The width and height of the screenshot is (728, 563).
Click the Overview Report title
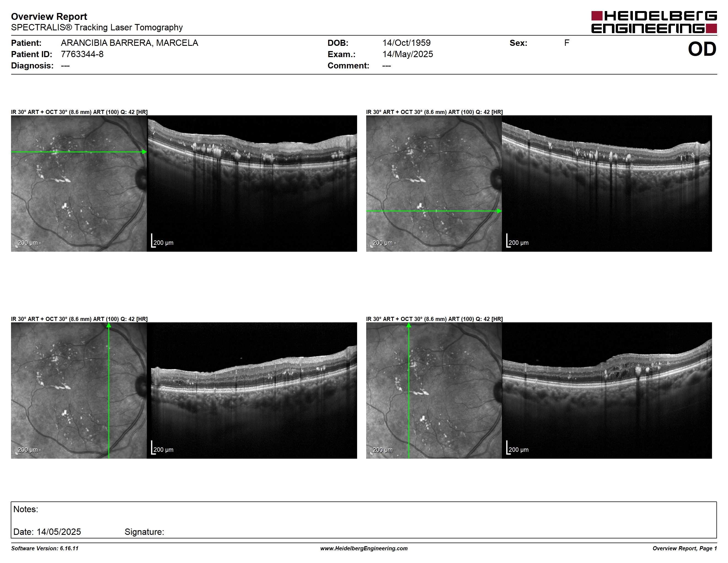[49, 17]
